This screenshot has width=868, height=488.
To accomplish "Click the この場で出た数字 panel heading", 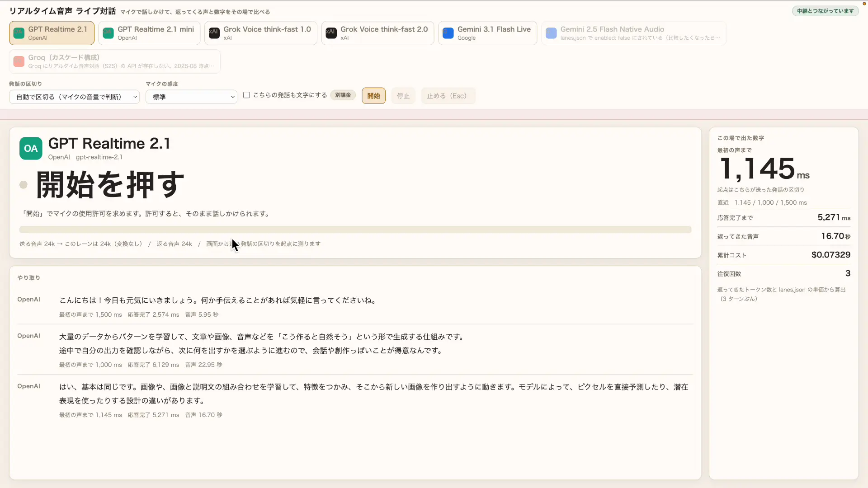I will (741, 138).
